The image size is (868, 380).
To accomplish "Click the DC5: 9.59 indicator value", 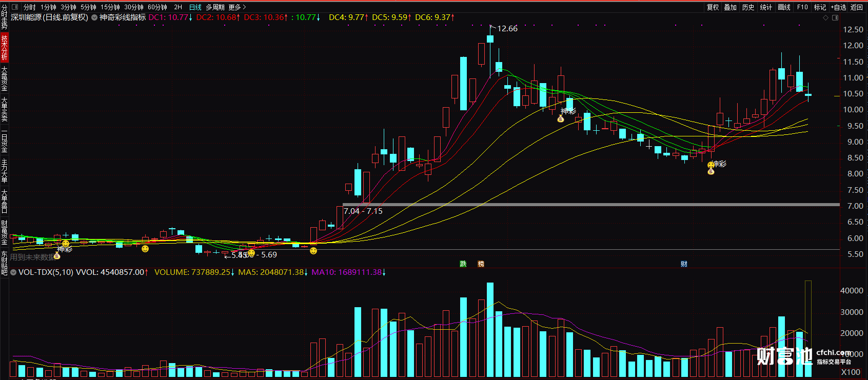I will (389, 17).
